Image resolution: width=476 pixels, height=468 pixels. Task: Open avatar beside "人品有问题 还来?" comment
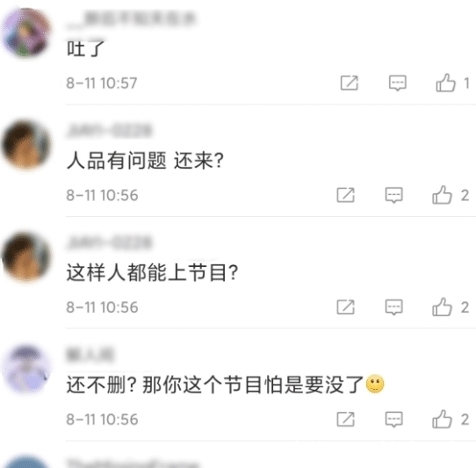click(x=26, y=145)
